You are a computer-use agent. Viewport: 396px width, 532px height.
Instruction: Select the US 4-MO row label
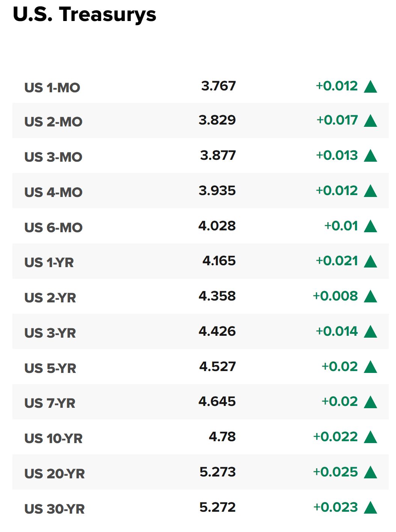click(53, 192)
